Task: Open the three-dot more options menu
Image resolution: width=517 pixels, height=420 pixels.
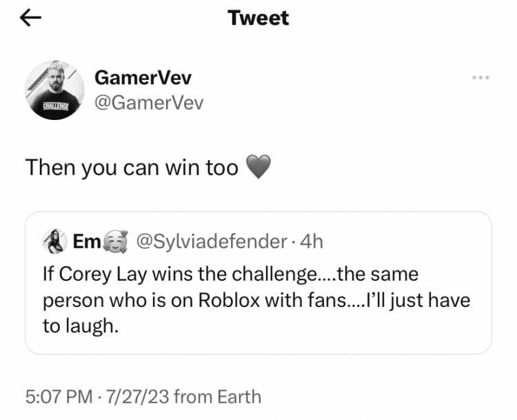Action: pyautogui.click(x=480, y=78)
